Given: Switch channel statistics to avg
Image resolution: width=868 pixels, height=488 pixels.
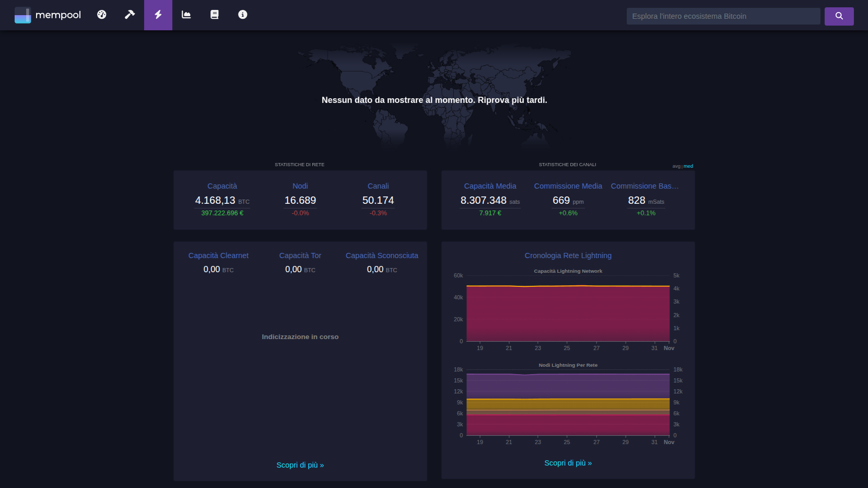Looking at the screenshot, I should coord(676,166).
